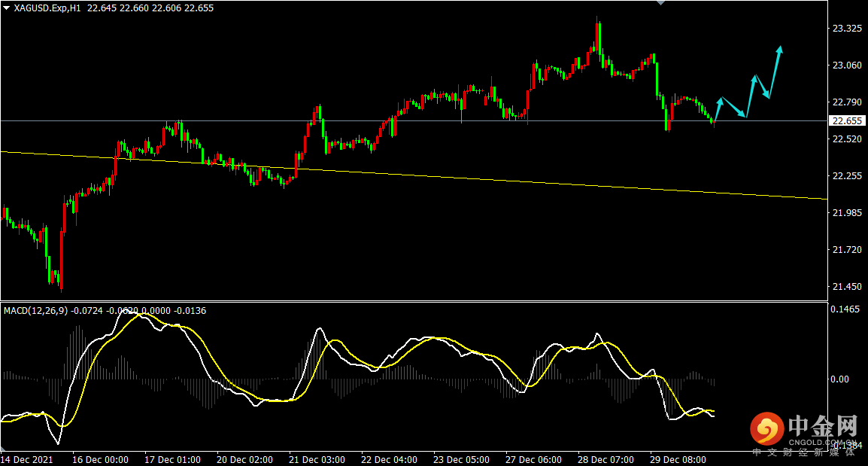868x466 pixels.
Task: Click the white MACD line trough near 16 Dec
Action: tap(58, 443)
